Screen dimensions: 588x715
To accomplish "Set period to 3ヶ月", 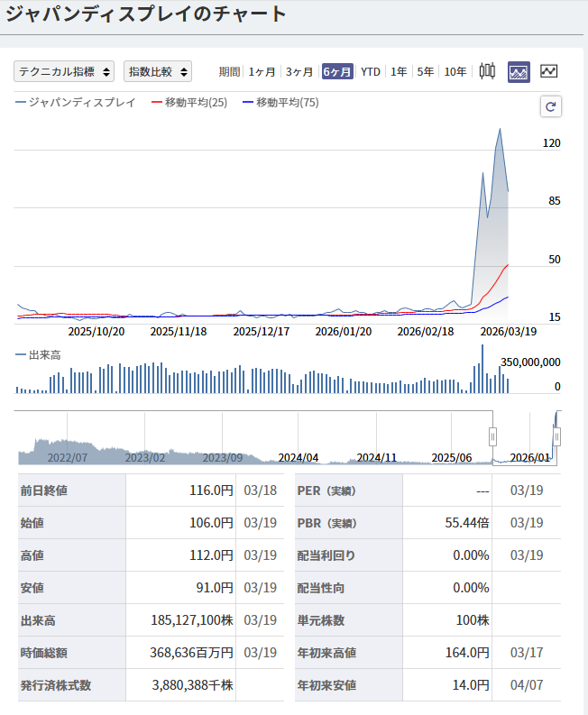I will click(299, 71).
